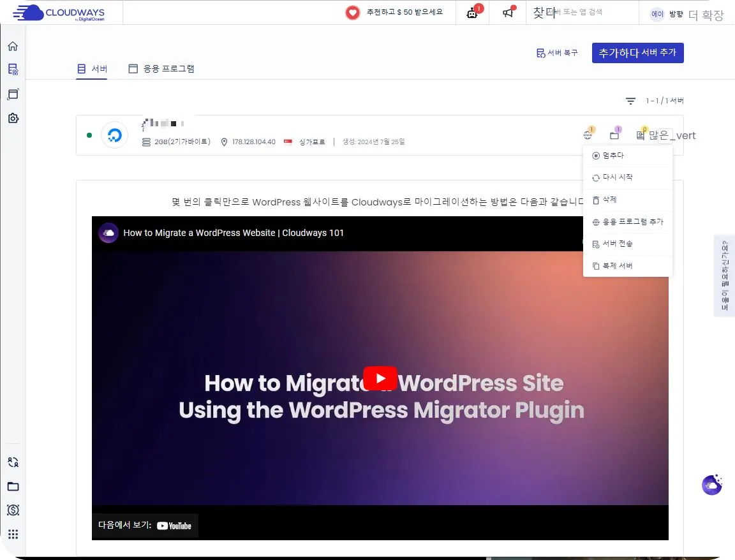Select 삭제 from the server context menu
This screenshot has height=560, width=735.
611,199
